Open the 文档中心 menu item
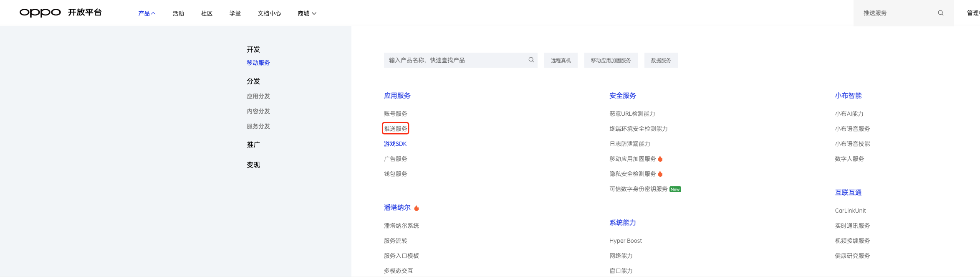Viewport: 980px width, 277px height. coord(269,13)
